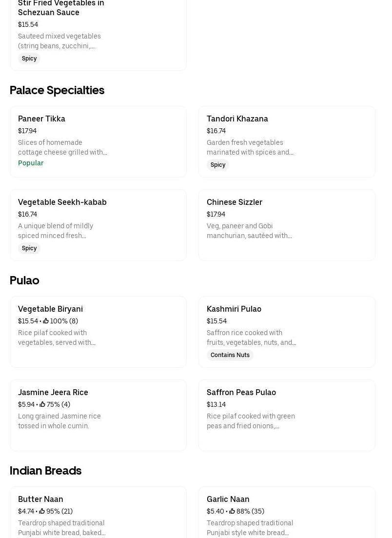Screen dimensions: 392x538
Task: Click the Palace Specialties heading
Action: click(57, 90)
